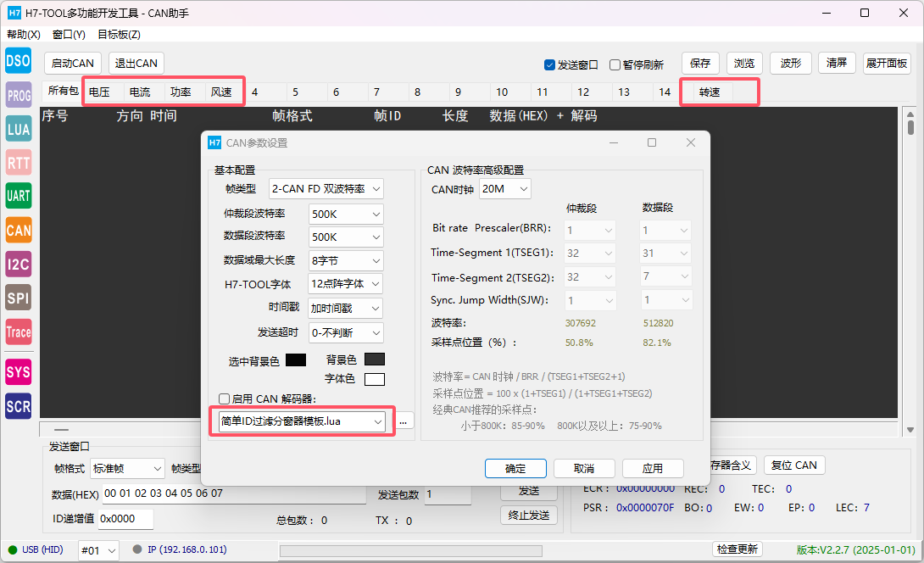
Task: Browse decoder file with the ... button
Action: pos(403,421)
